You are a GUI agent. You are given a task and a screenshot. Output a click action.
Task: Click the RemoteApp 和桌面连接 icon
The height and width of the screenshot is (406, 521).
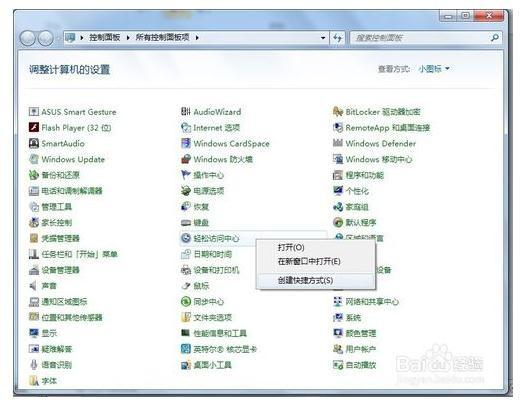coord(338,127)
